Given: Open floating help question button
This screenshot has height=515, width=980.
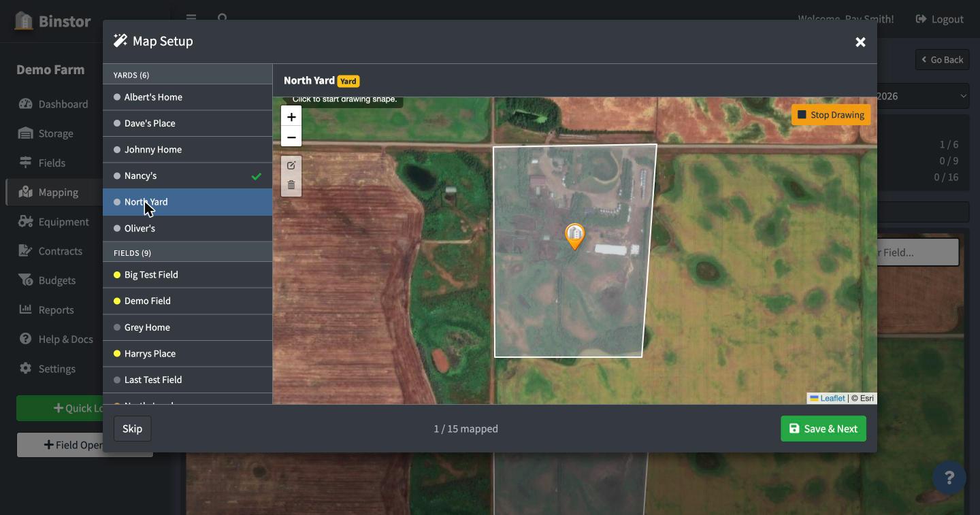Looking at the screenshot, I should 949,478.
